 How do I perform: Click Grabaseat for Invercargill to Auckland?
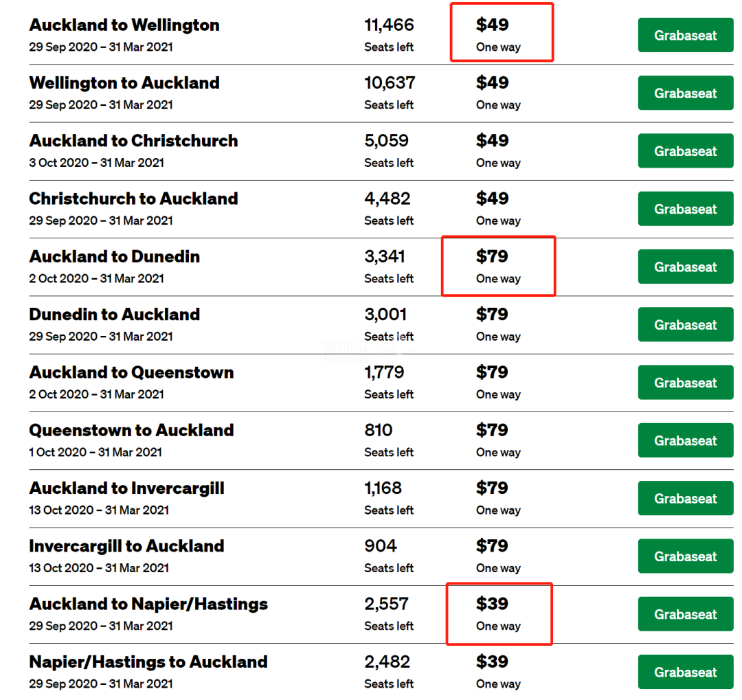685,556
